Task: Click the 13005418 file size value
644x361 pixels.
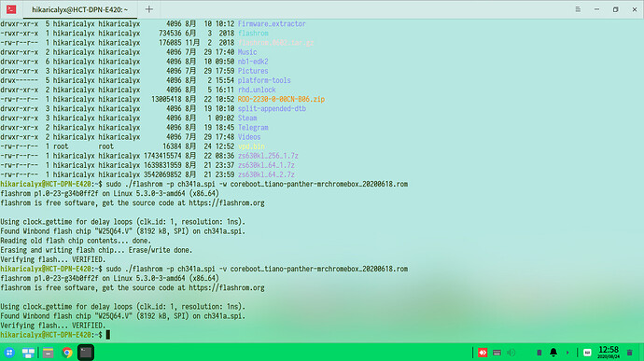Action: click(x=166, y=100)
